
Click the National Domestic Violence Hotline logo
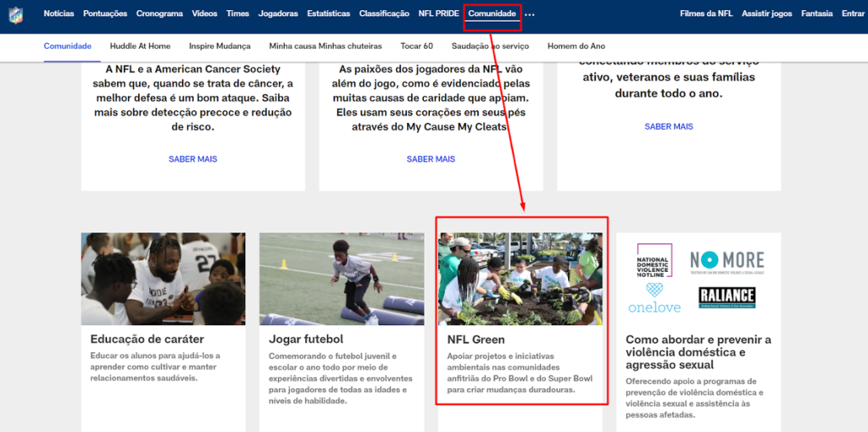(654, 261)
